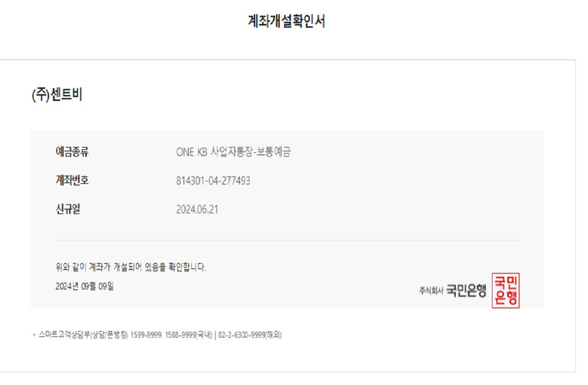Click the account confirmation sentence 위와 같이
This screenshot has height=385, width=588.
(x=130, y=267)
